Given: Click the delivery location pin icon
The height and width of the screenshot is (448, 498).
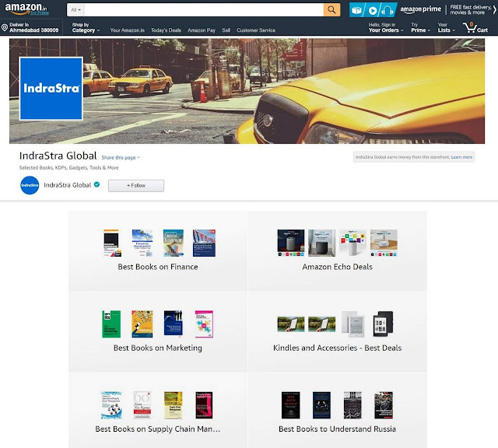Looking at the screenshot, I should [x=5, y=28].
